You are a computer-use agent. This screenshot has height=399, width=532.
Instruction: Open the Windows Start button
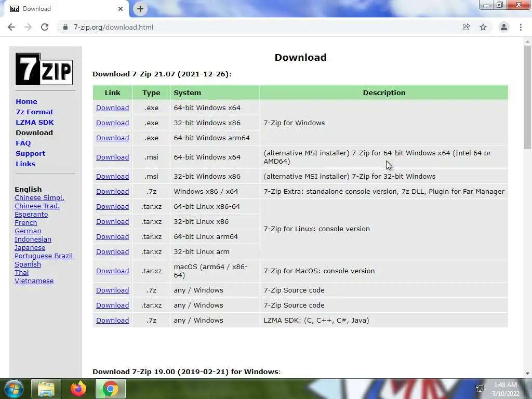(13, 389)
